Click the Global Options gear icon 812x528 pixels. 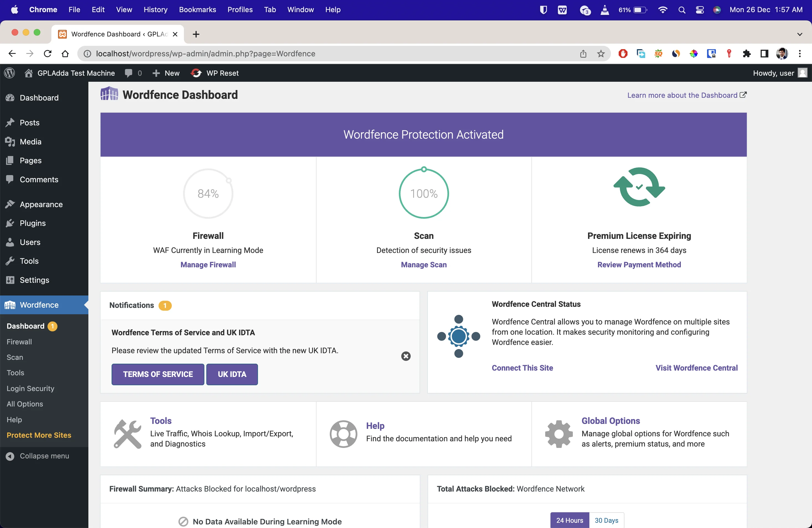click(559, 434)
